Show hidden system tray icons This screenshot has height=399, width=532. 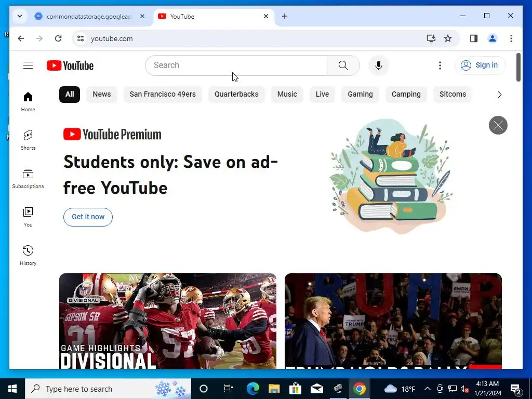pyautogui.click(x=428, y=389)
